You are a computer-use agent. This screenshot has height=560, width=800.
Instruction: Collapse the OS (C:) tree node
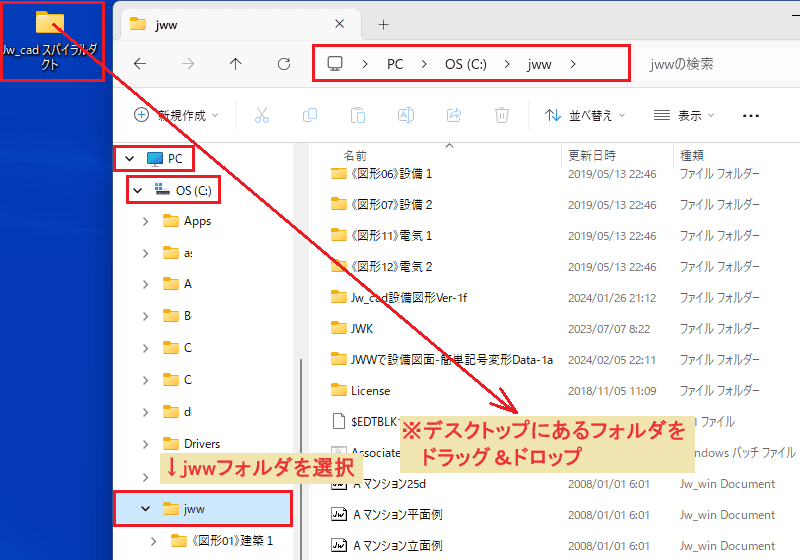point(138,191)
